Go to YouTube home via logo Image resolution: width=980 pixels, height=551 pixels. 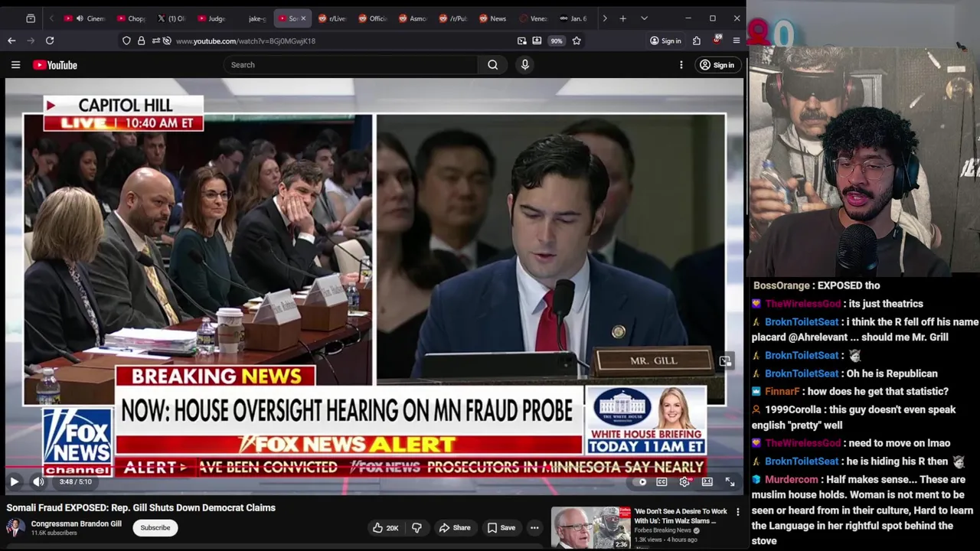(55, 65)
